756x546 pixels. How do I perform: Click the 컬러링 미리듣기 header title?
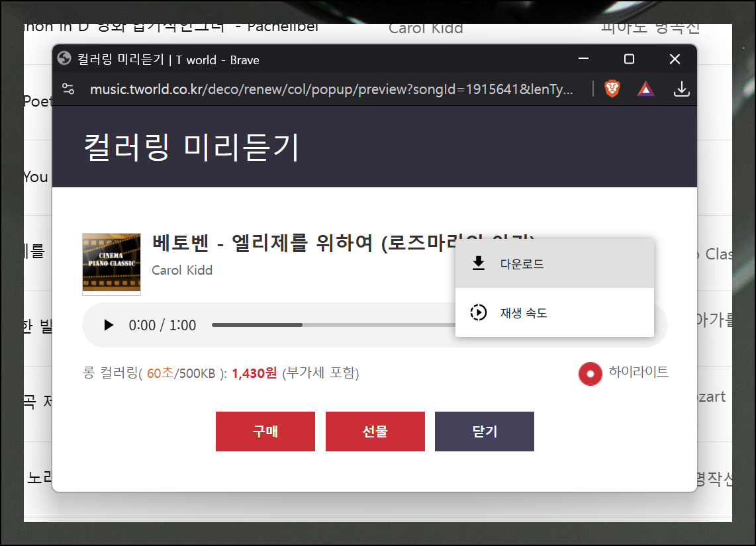[191, 147]
